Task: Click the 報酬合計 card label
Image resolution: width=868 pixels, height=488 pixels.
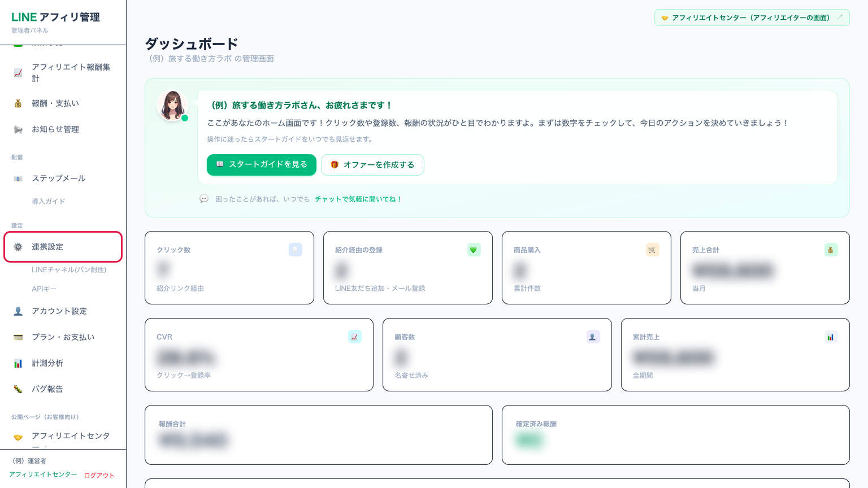Action: click(x=172, y=424)
